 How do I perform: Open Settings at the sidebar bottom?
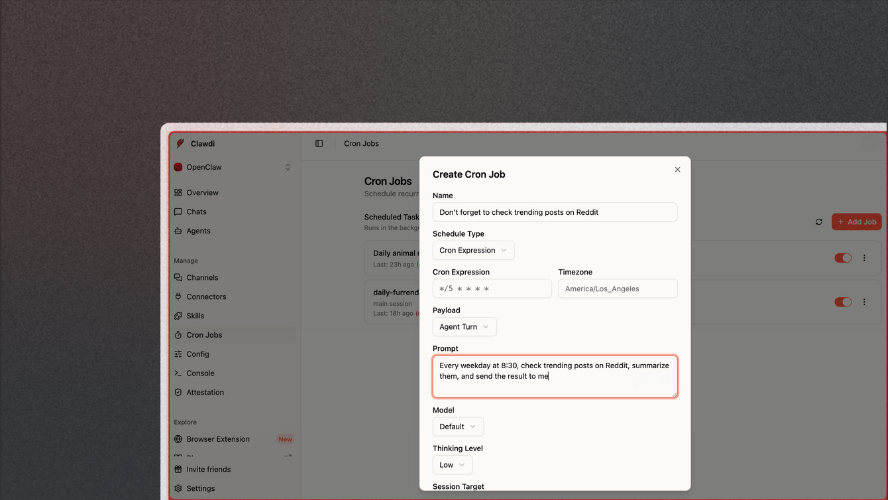coord(233,489)
